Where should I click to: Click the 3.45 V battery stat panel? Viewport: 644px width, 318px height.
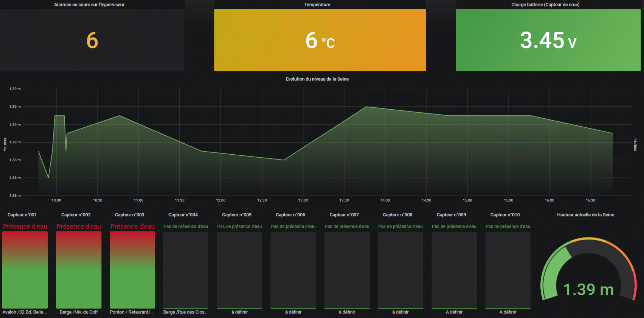[x=548, y=40]
